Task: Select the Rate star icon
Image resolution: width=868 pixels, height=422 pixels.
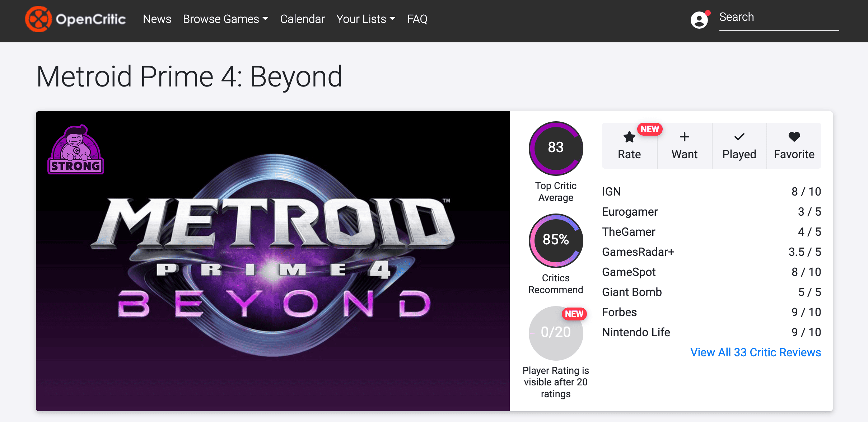Action: click(629, 136)
